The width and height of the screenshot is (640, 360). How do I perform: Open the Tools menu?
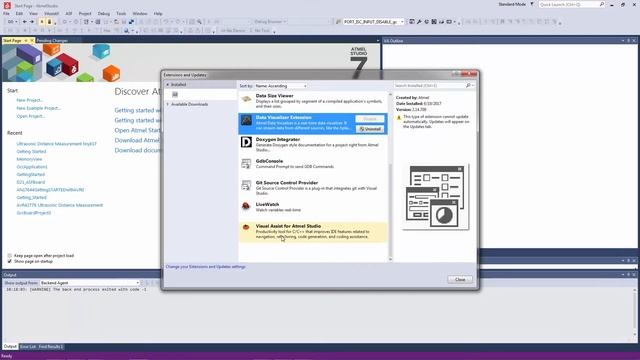(x=121, y=13)
